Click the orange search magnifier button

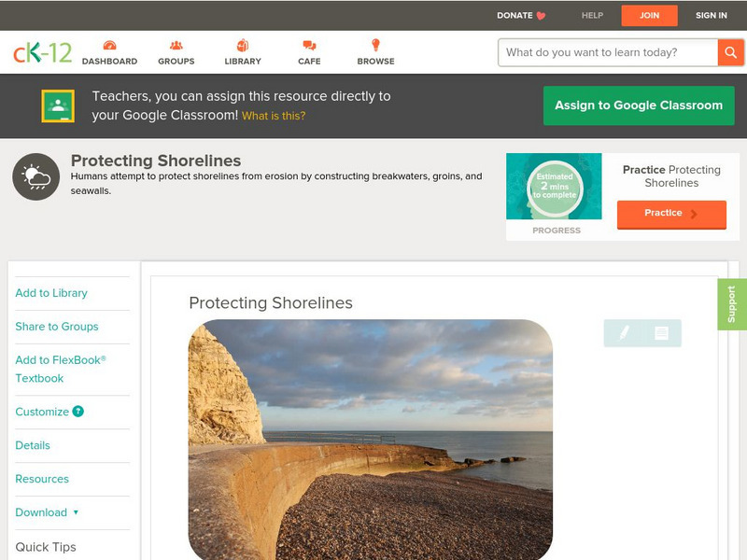click(x=730, y=52)
